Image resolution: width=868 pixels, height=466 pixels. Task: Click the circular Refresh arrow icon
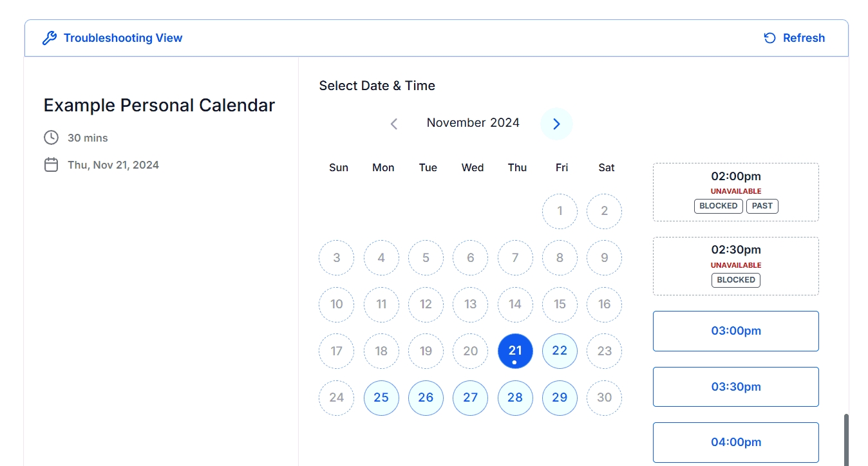[x=769, y=38]
